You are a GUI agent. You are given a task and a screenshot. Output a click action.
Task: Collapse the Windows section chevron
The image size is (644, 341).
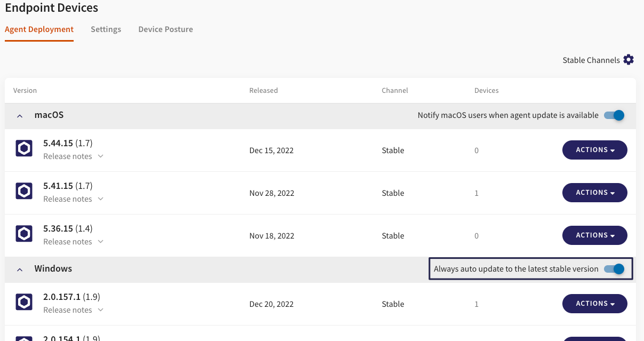[20, 269]
